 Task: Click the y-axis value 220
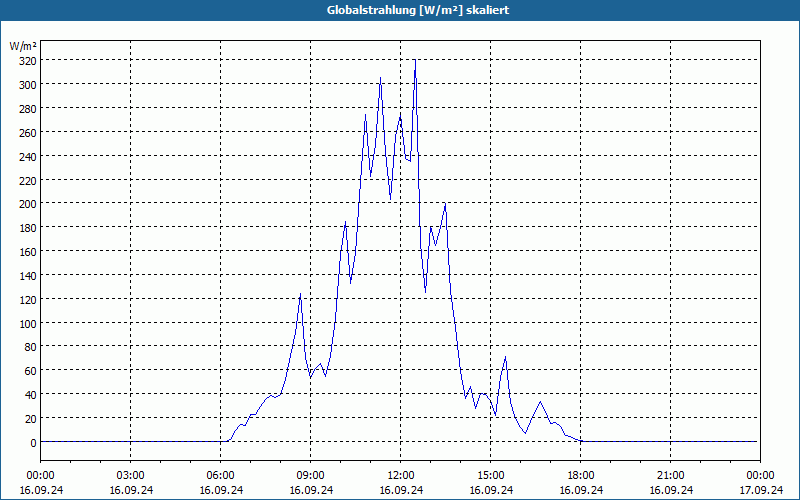coord(28,181)
